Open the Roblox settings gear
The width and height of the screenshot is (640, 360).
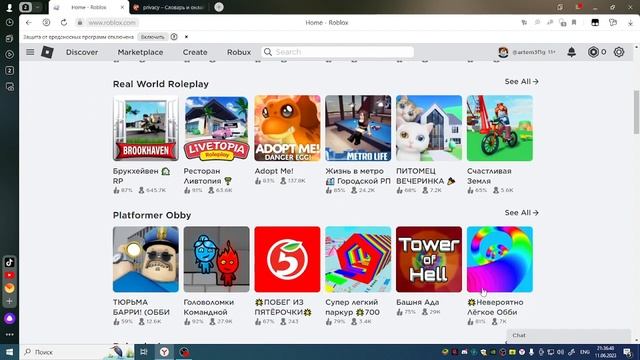click(x=619, y=52)
